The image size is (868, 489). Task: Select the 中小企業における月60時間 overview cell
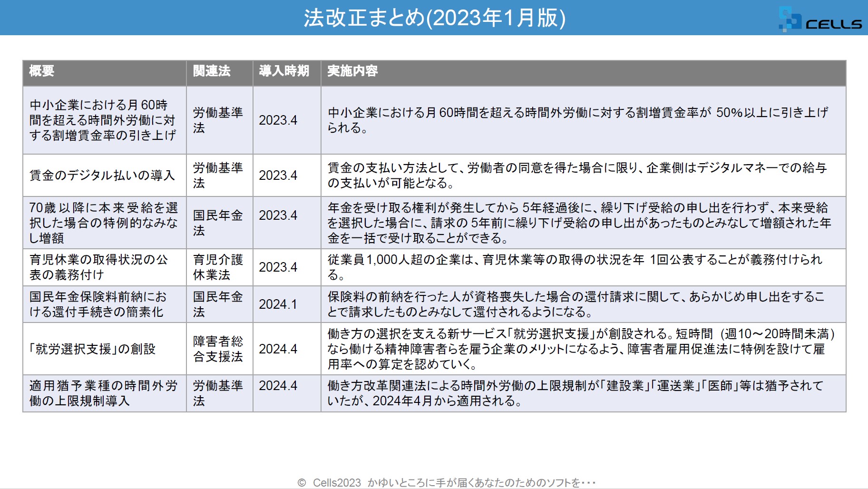(105, 120)
